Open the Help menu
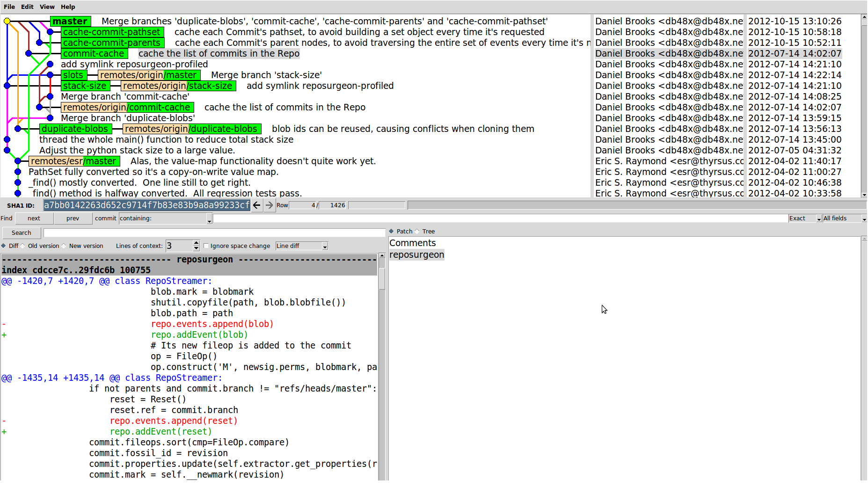The height and width of the screenshot is (494, 868). coord(68,7)
